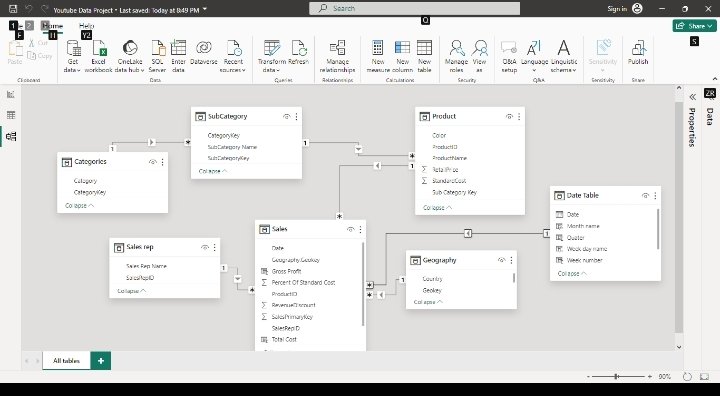
Task: Open Manage roles
Action: point(456,56)
